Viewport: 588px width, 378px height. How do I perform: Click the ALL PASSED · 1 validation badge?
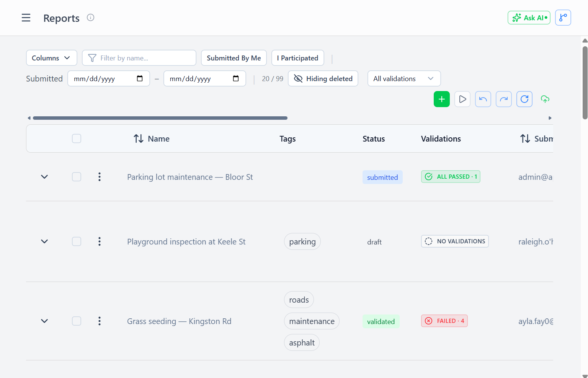(x=451, y=176)
